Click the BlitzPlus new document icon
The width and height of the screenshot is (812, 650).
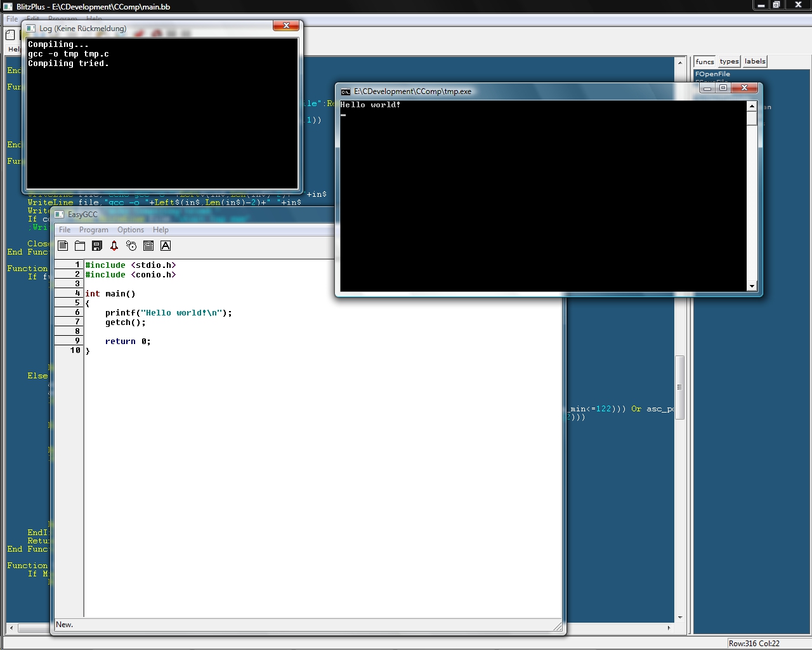click(x=10, y=35)
